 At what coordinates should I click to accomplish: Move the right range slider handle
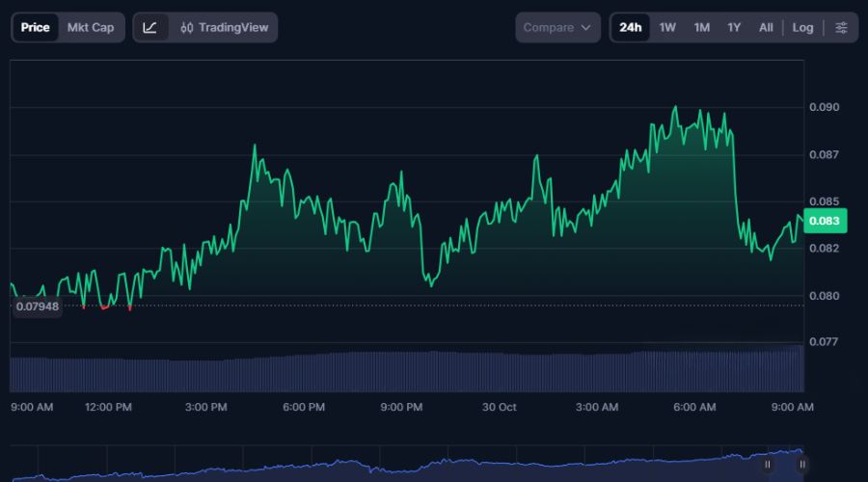tap(802, 465)
